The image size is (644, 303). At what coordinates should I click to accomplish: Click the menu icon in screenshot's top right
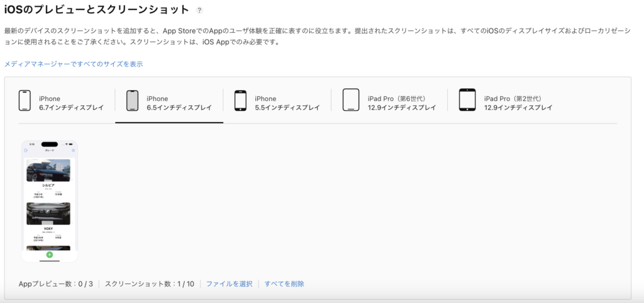(73, 151)
